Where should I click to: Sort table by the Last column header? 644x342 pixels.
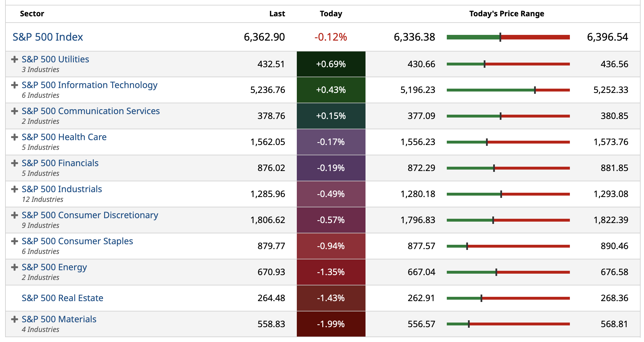[x=277, y=14]
